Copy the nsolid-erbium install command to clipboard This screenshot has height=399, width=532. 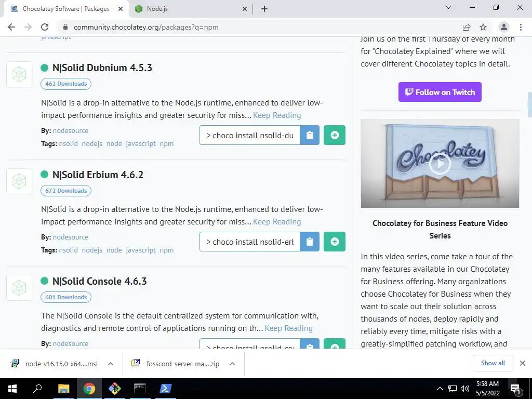[x=310, y=242]
